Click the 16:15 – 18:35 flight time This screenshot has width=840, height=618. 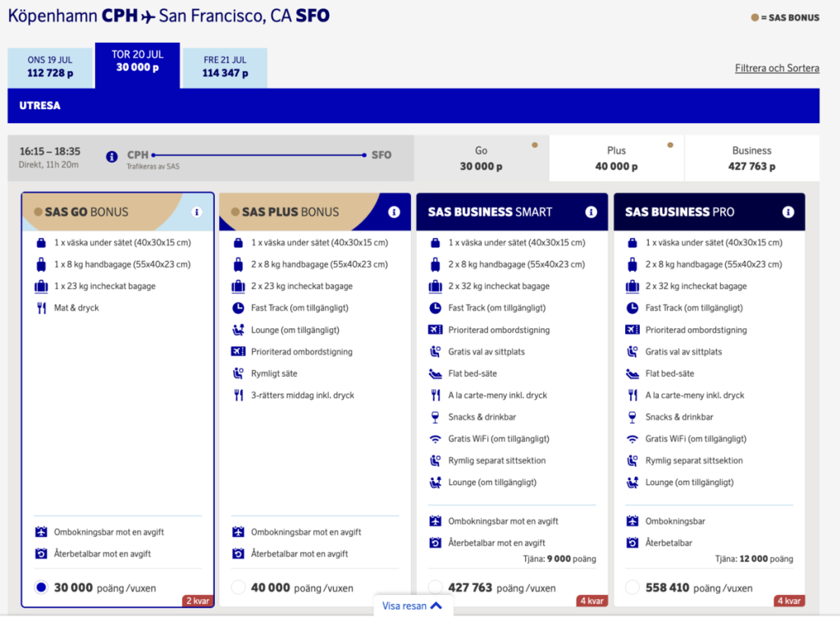(50, 151)
